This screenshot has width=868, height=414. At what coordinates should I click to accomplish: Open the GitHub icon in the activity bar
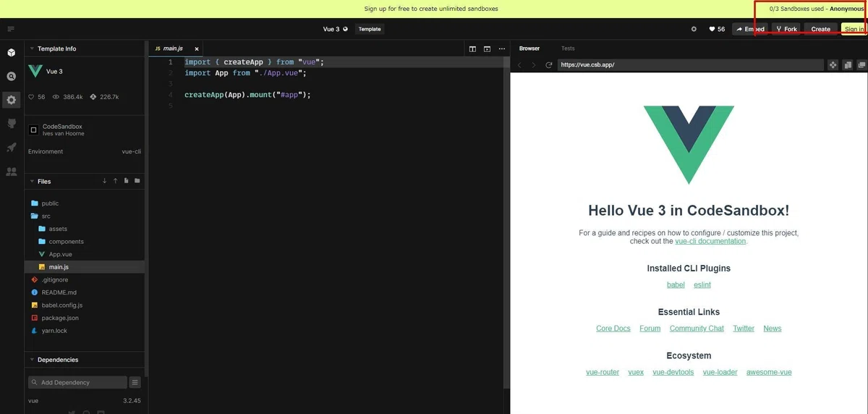coord(12,124)
